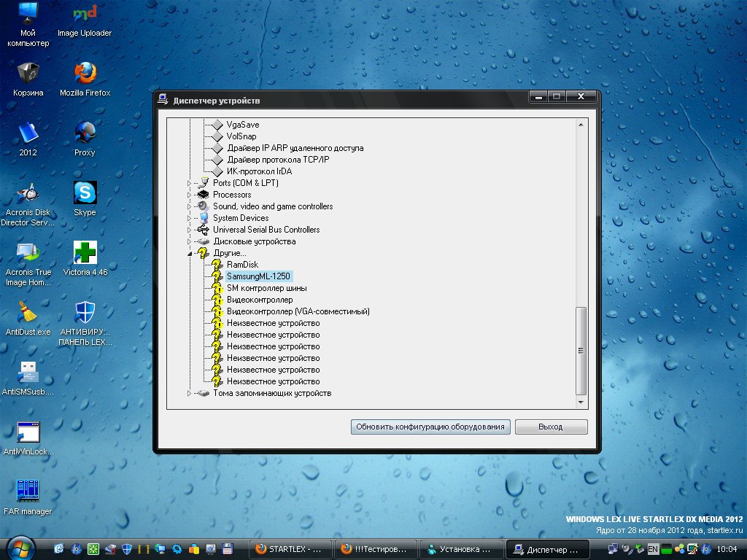747x560 pixels.
Task: Open the Корзина recycle bin icon
Action: click(x=28, y=74)
